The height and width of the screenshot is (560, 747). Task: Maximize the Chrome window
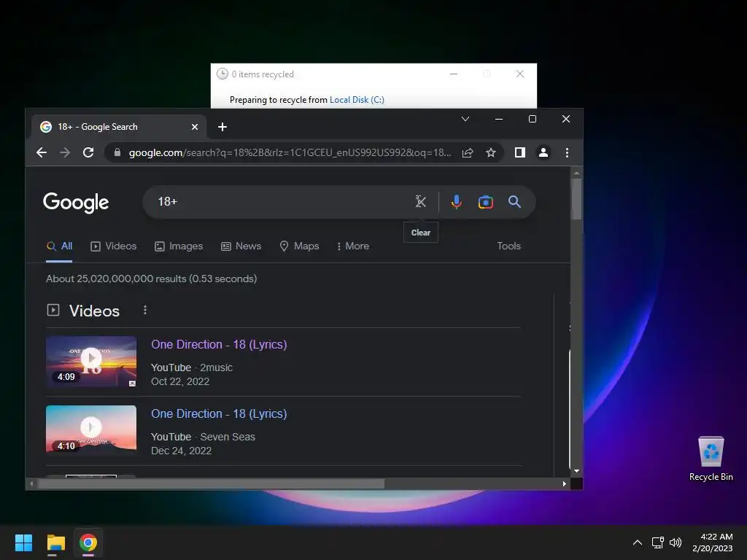coord(532,119)
